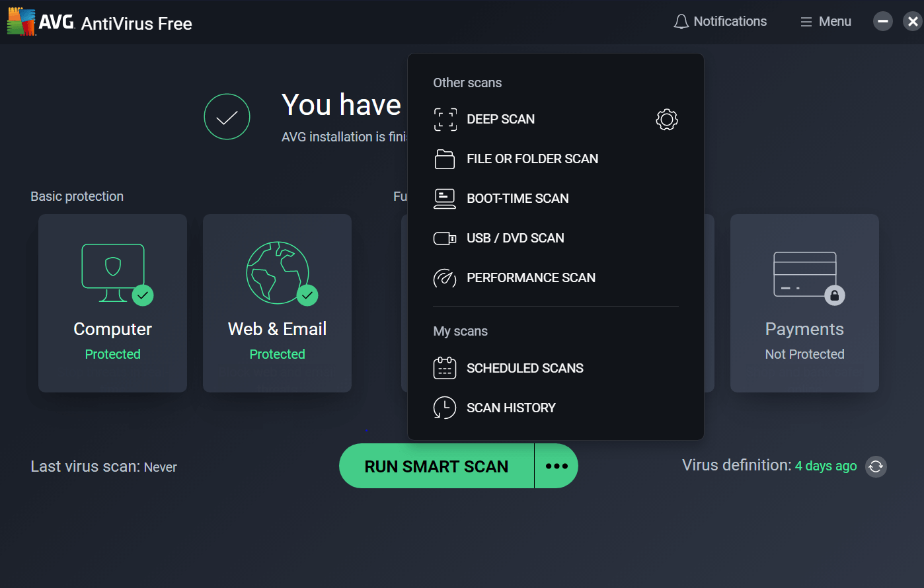Open the Deep Scan settings gear icon
Viewport: 924px width, 588px height.
tap(667, 120)
